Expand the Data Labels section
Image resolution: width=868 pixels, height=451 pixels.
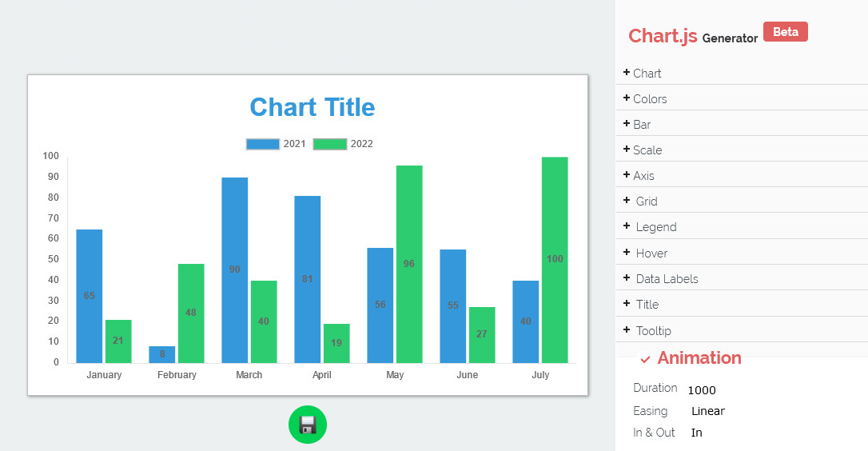pyautogui.click(x=667, y=279)
